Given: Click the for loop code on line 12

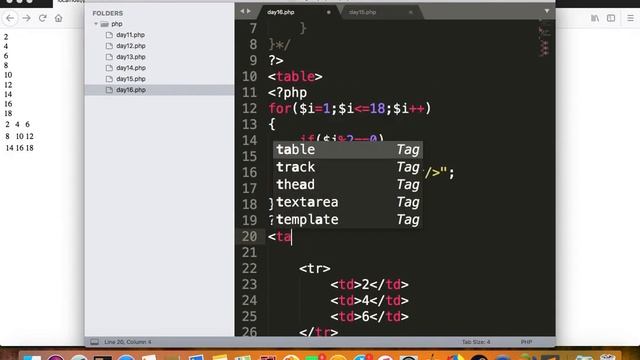Looking at the screenshot, I should 350,109.
